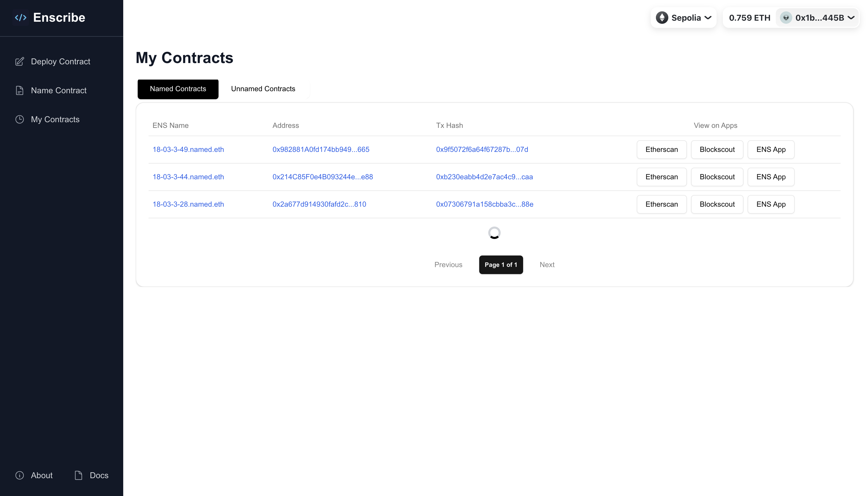
Task: Open address 0x982881A0fd174bb949...665
Action: (x=321, y=150)
